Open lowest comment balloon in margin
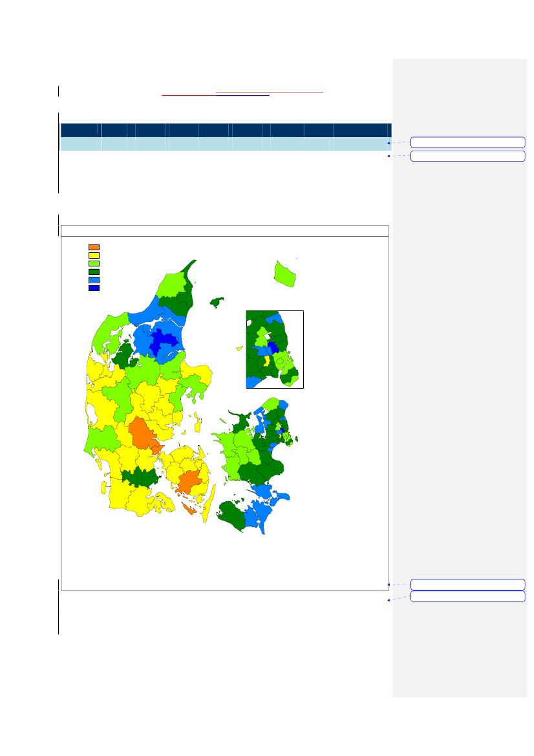Viewport: 534px width, 756px height. pos(467,596)
